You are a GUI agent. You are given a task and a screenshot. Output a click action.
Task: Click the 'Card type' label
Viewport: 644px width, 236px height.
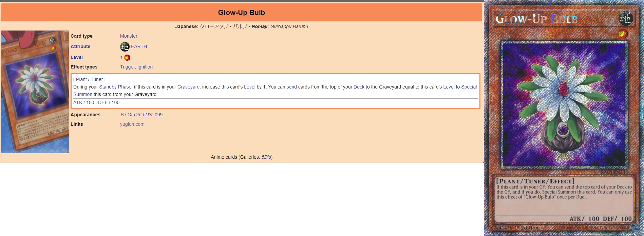tap(81, 36)
